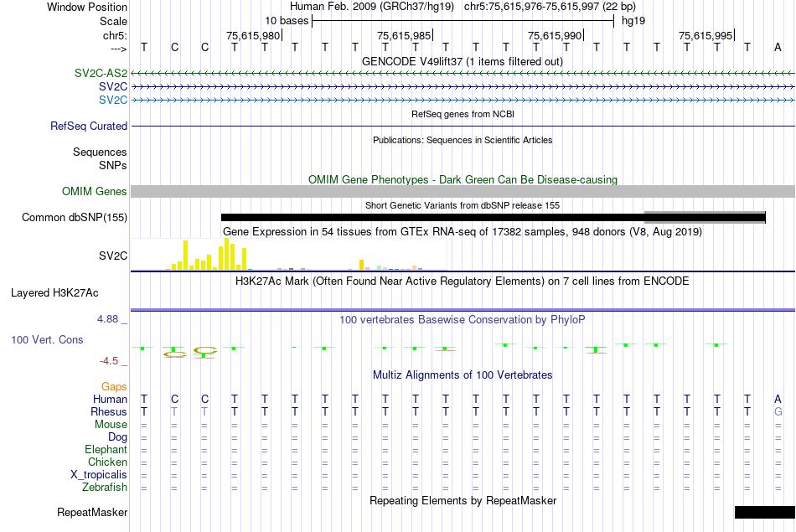Image resolution: width=796 pixels, height=532 pixels.
Task: Click the SNPs publications label
Action: pyautogui.click(x=113, y=165)
